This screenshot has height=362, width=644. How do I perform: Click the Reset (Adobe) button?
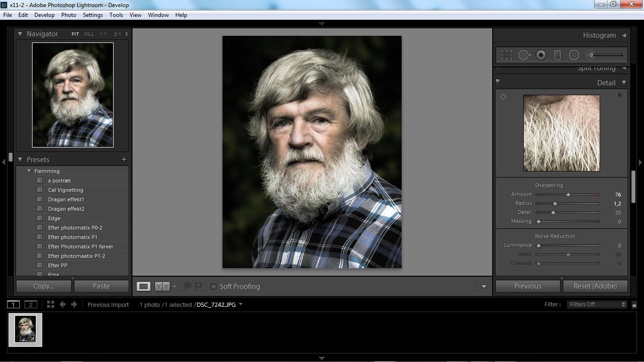595,286
